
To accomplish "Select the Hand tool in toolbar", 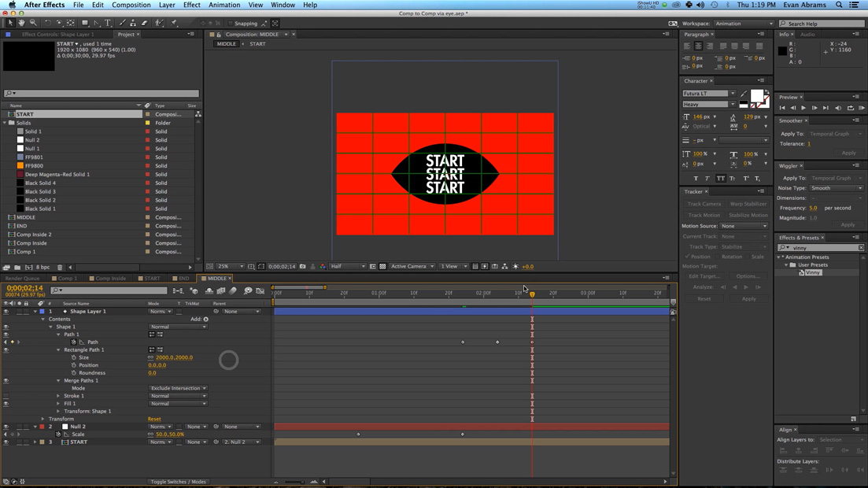I will click(x=21, y=24).
